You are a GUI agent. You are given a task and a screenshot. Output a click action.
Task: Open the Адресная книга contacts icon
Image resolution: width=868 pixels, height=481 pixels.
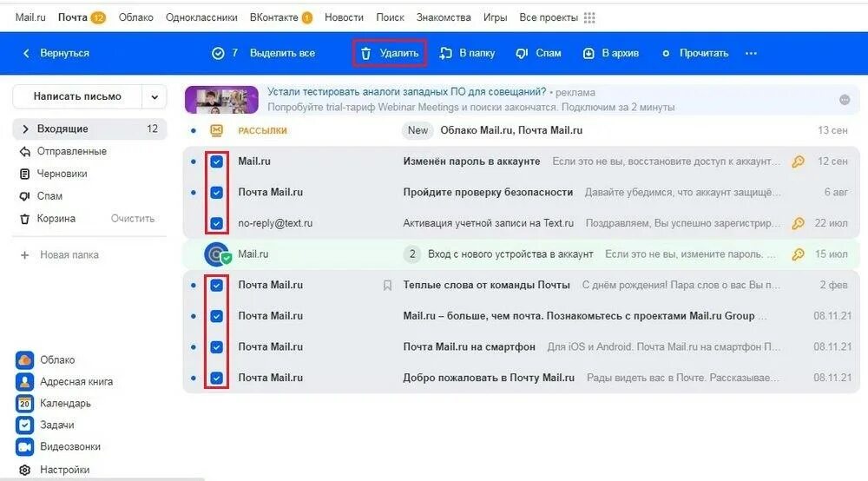(x=25, y=381)
